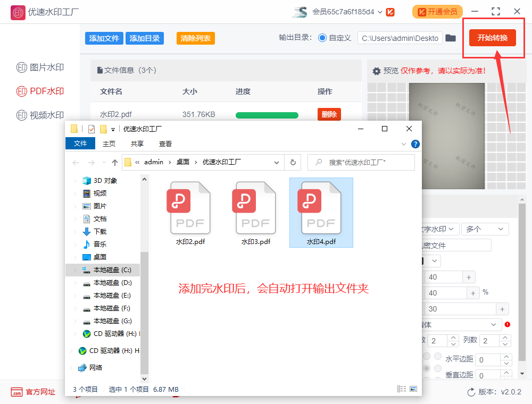Image resolution: width=532 pixels, height=404 pixels.
Task: Click the Explorer back arrow
Action: tap(76, 163)
